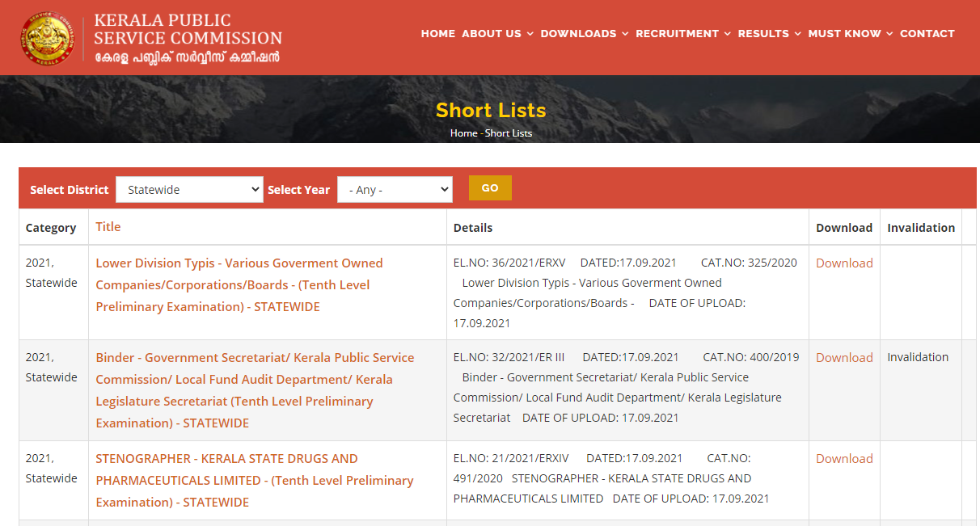Open the Select District dropdown
This screenshot has height=526, width=980.
click(x=189, y=190)
